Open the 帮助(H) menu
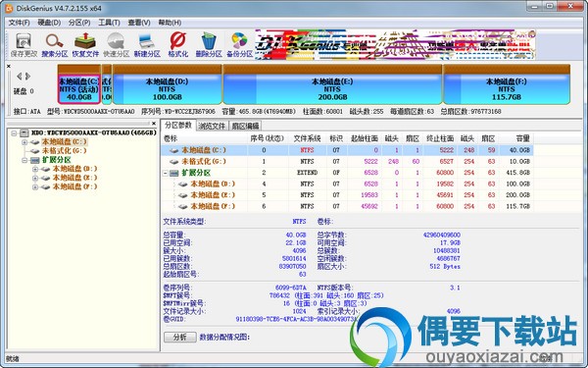Image resolution: width=588 pixels, height=368 pixels. (x=170, y=23)
